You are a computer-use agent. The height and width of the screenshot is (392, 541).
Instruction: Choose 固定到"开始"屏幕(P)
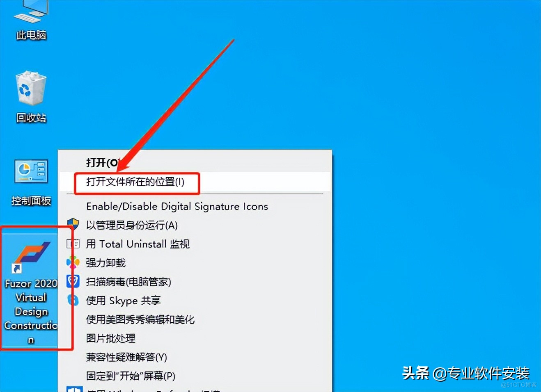click(x=195, y=376)
